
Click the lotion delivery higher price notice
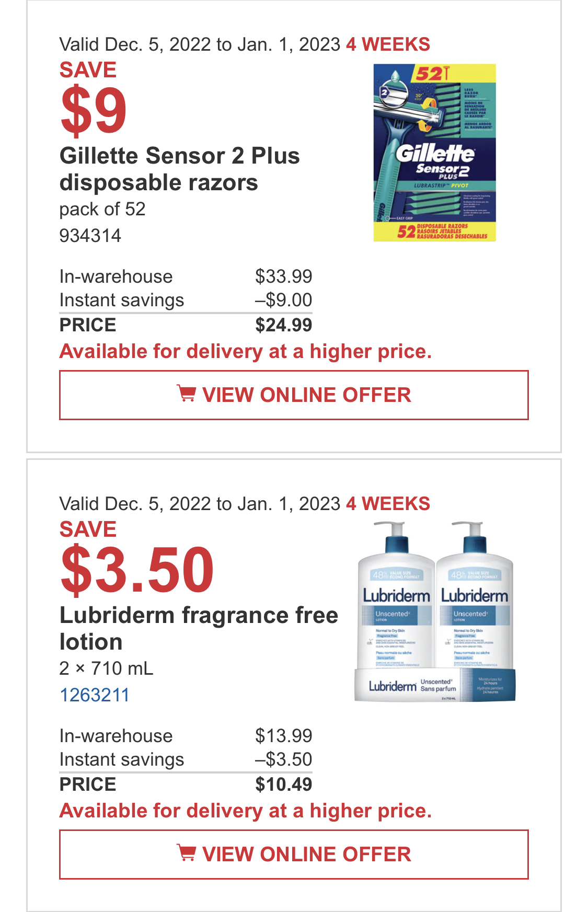246,811
